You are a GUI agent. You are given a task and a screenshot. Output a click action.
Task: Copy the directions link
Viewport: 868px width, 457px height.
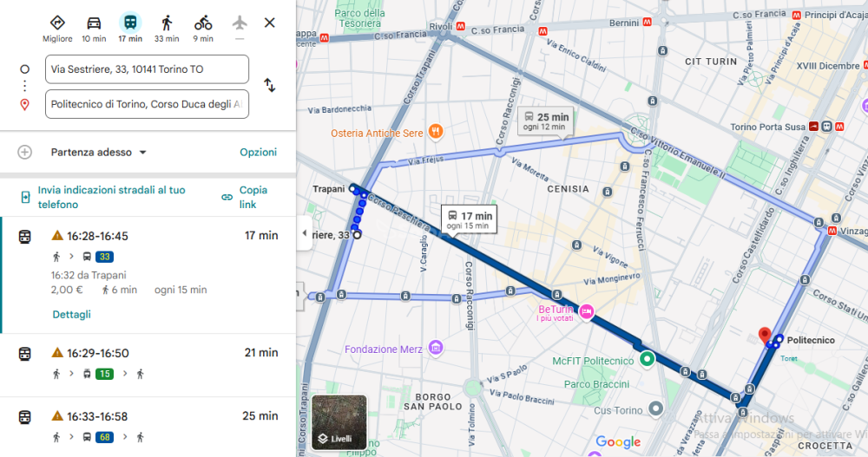245,197
